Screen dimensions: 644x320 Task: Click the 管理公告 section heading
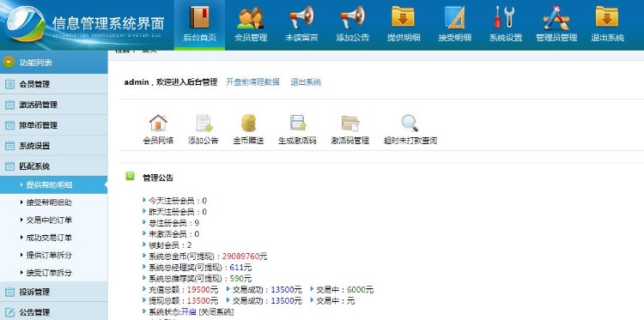click(158, 178)
